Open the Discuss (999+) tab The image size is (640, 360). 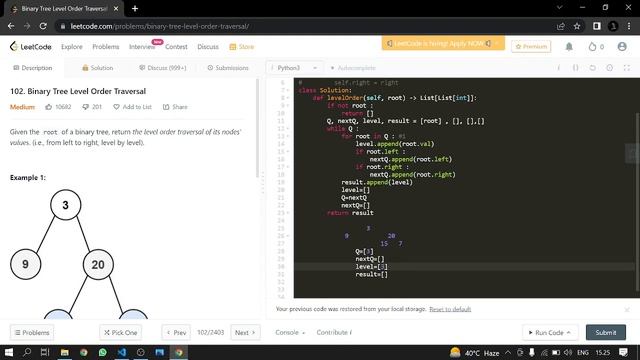(162, 68)
